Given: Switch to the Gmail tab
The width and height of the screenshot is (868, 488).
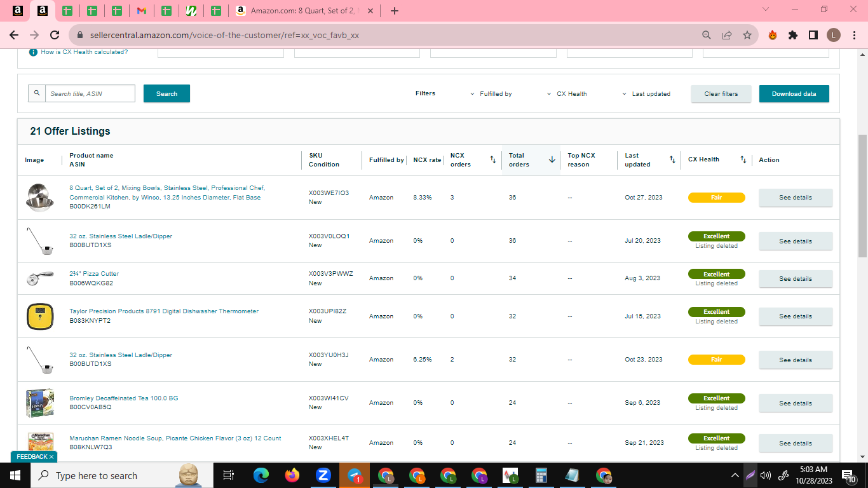Looking at the screenshot, I should click(142, 11).
